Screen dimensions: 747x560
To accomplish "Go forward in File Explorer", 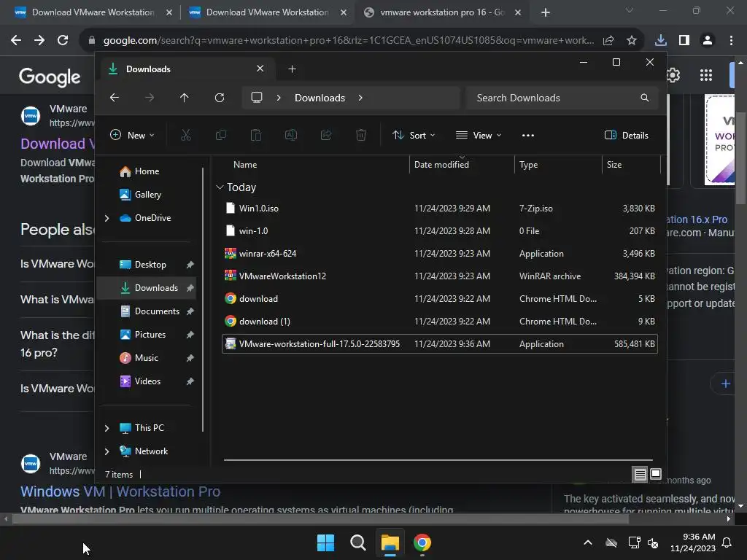I will 150,98.
